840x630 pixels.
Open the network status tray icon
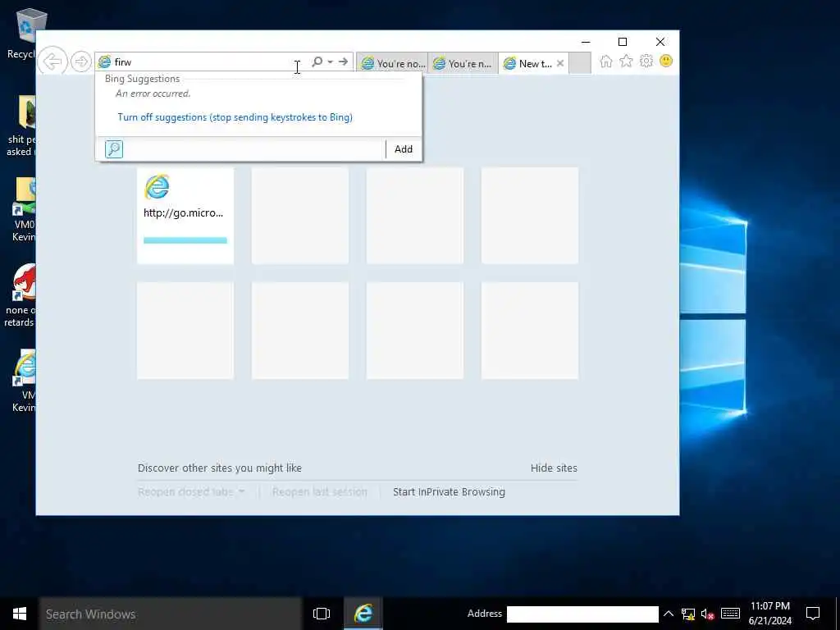point(688,614)
